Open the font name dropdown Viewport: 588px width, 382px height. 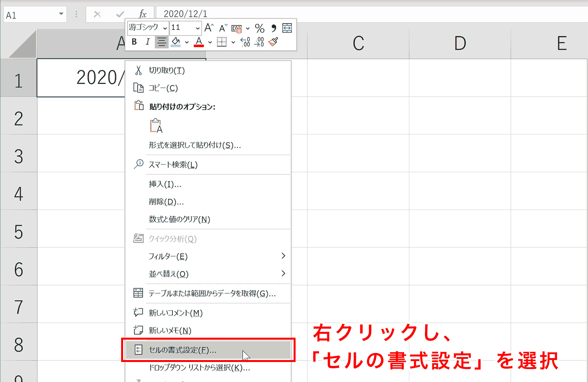tap(165, 28)
